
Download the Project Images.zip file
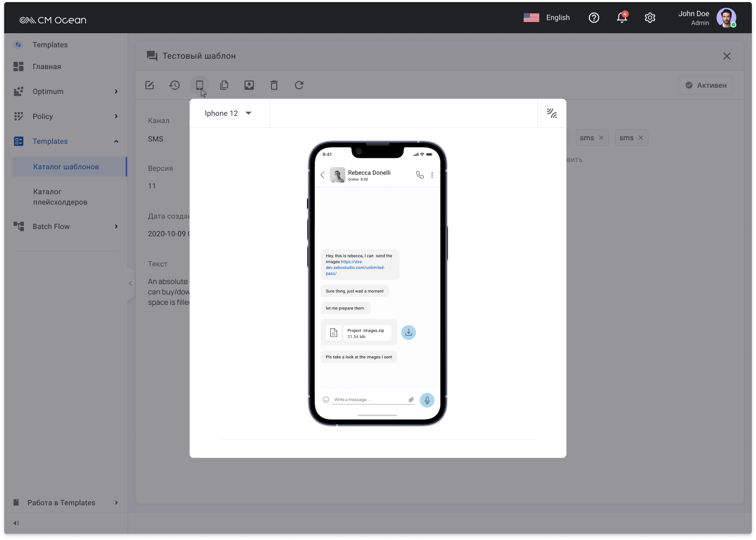[409, 332]
